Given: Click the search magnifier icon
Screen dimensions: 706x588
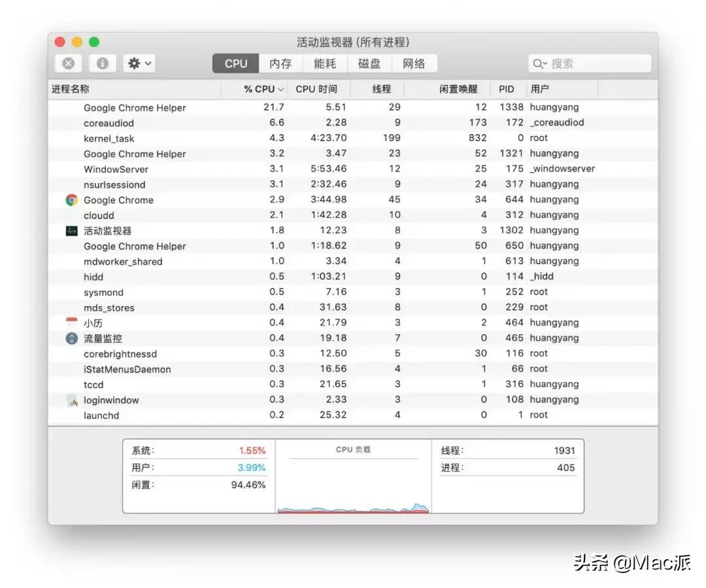Looking at the screenshot, I should click(539, 63).
